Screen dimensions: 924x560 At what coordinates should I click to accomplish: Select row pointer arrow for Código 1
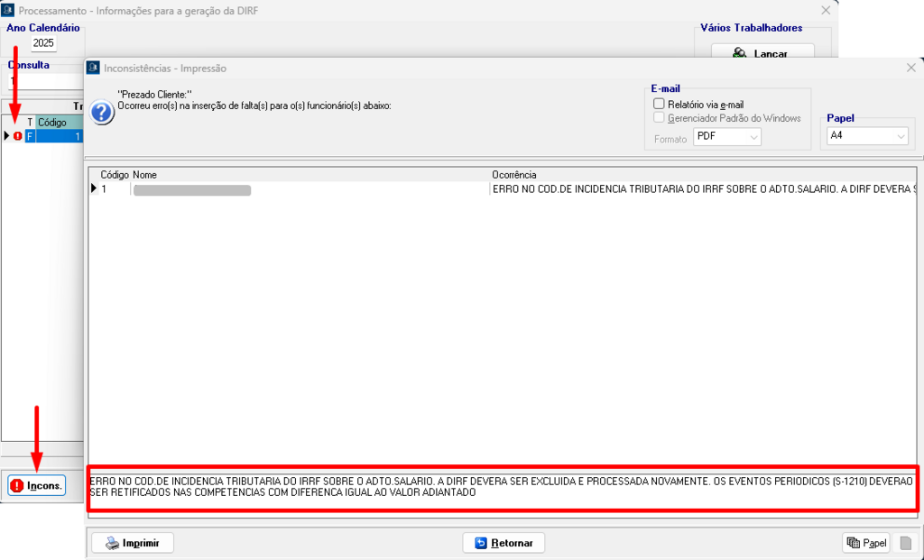(x=93, y=189)
